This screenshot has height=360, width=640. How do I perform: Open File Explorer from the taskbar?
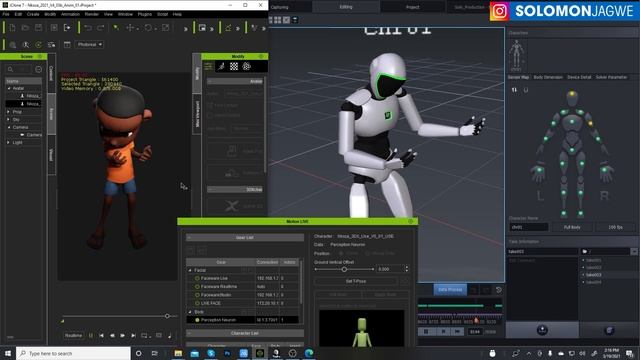178,353
